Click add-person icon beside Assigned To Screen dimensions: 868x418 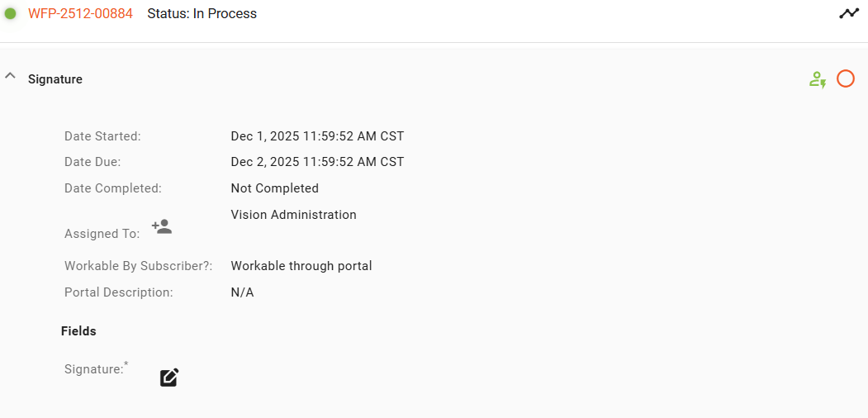162,226
